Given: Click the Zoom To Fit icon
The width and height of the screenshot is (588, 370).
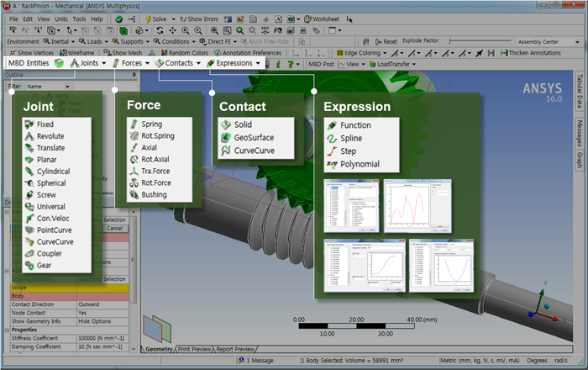Looking at the screenshot, I should 214,30.
